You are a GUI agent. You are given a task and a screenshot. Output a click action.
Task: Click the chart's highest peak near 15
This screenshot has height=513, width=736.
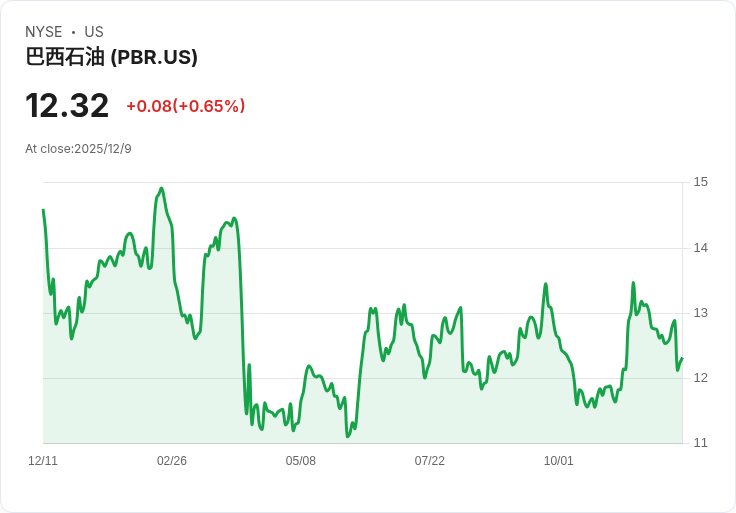(161, 189)
